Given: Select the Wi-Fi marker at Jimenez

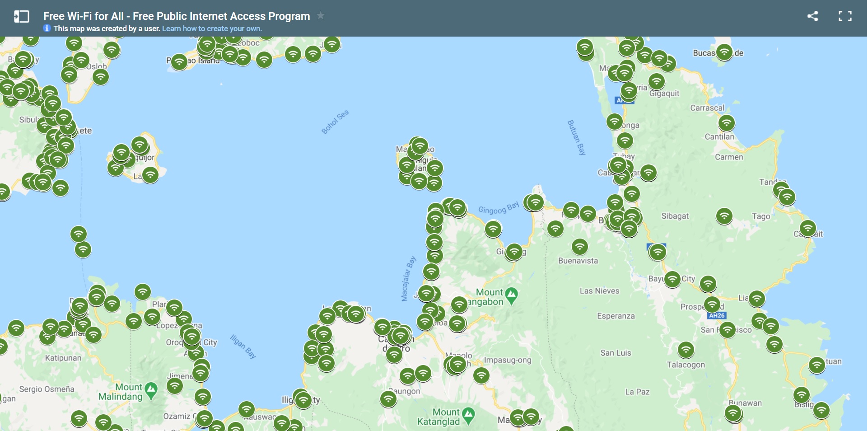Looking at the screenshot, I should pyautogui.click(x=201, y=373).
